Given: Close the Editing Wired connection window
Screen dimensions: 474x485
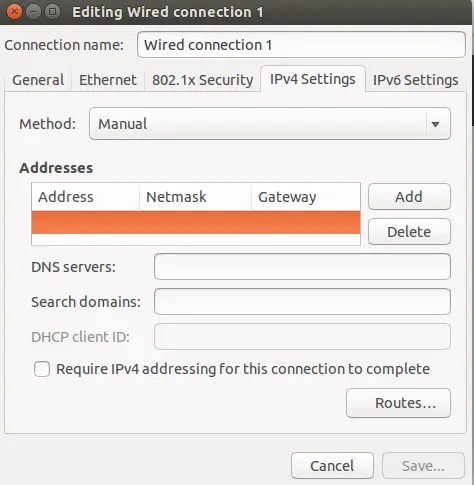Looking at the screenshot, I should tap(14, 12).
